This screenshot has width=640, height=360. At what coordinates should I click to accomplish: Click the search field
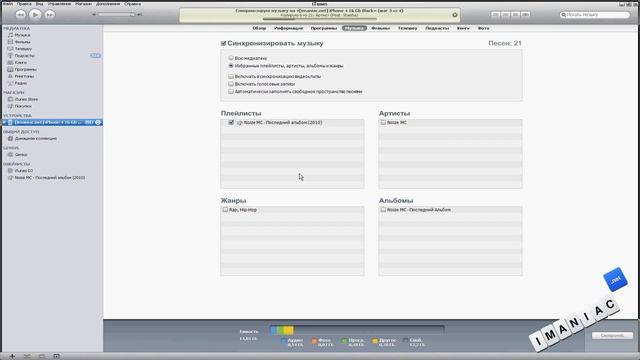click(595, 15)
